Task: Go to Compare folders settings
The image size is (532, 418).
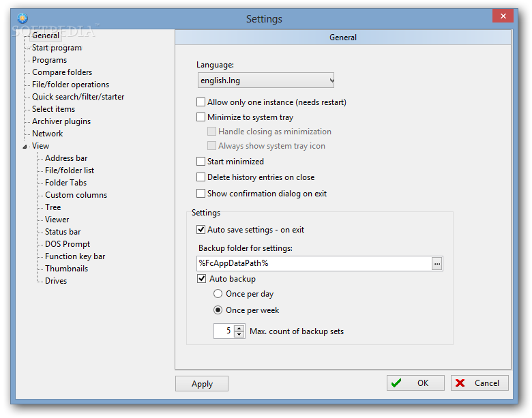Action: (62, 72)
